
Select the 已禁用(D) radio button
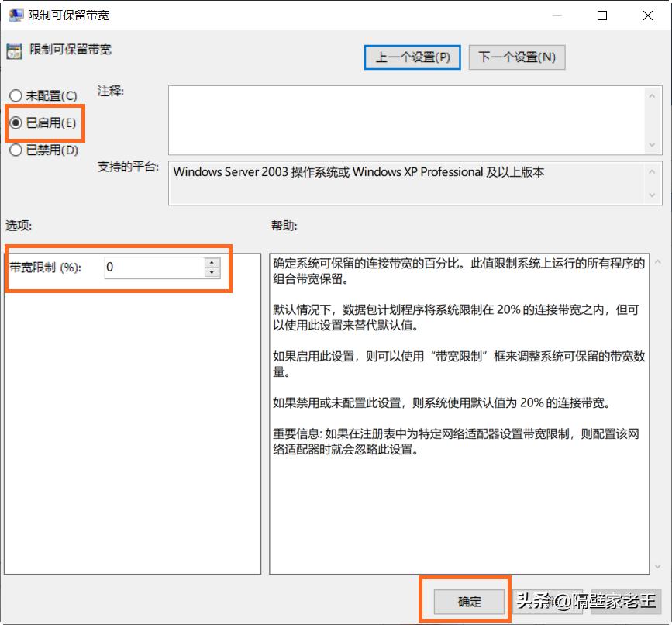pyautogui.click(x=16, y=150)
